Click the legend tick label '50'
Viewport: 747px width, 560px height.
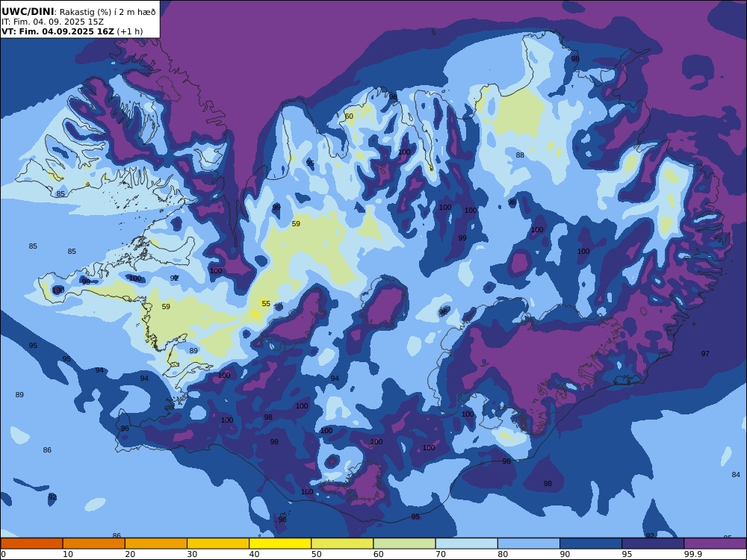coord(316,554)
